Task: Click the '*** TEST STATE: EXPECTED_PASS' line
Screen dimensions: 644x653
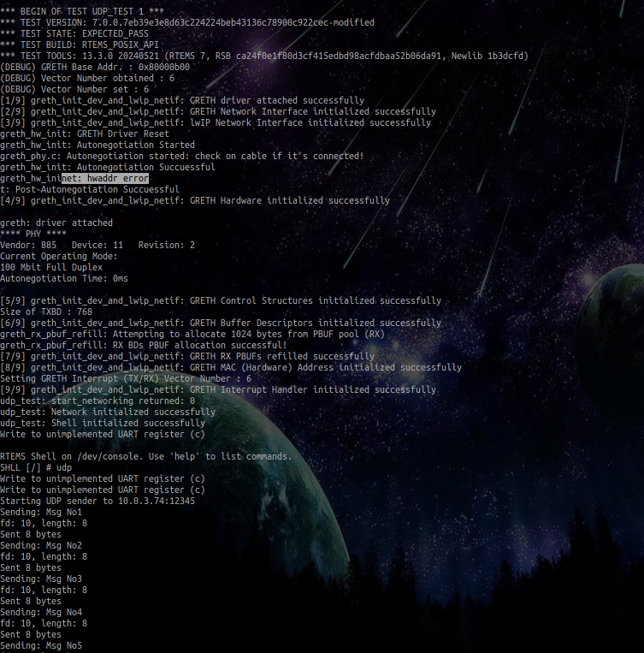Action: point(74,33)
